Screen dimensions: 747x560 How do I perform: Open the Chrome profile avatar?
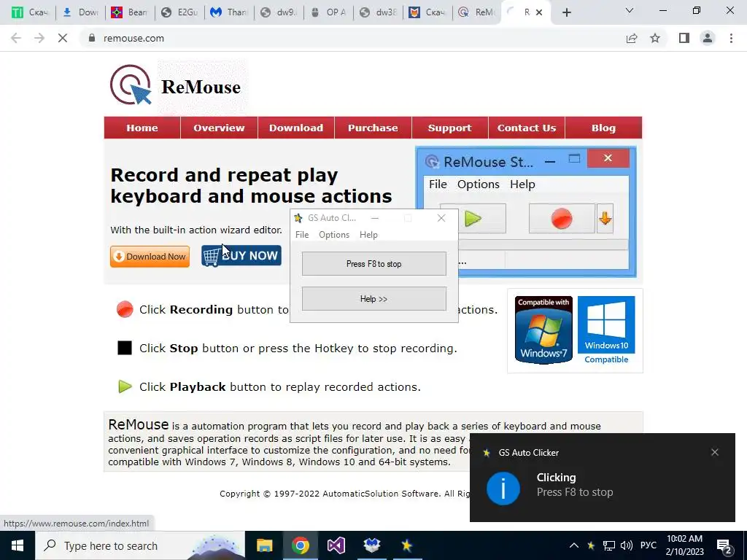pos(708,38)
